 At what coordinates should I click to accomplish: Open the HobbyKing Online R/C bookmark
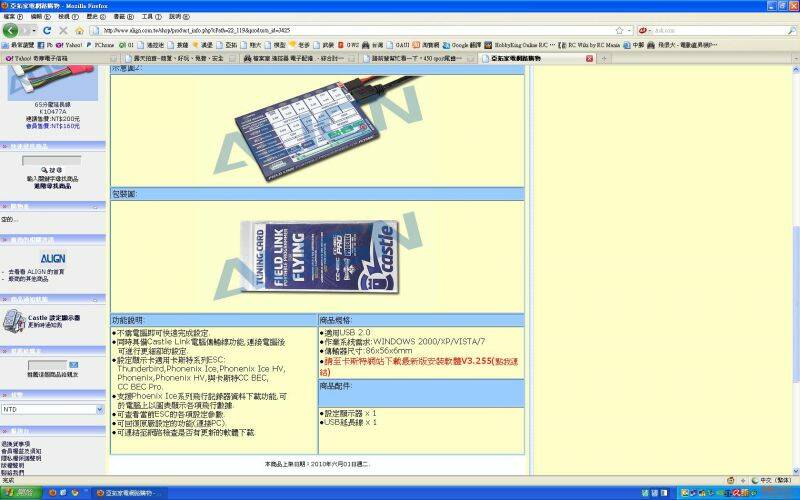click(x=520, y=45)
